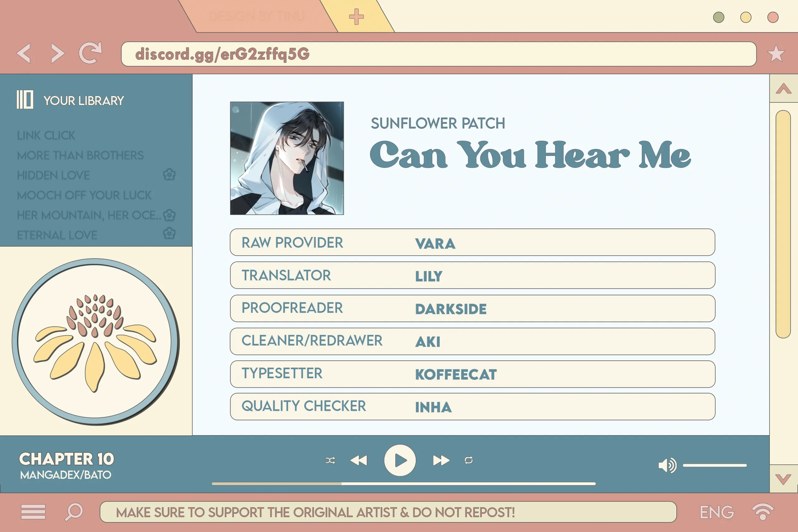The height and width of the screenshot is (532, 798).
Task: Click the volume slider bar
Action: coord(714,466)
